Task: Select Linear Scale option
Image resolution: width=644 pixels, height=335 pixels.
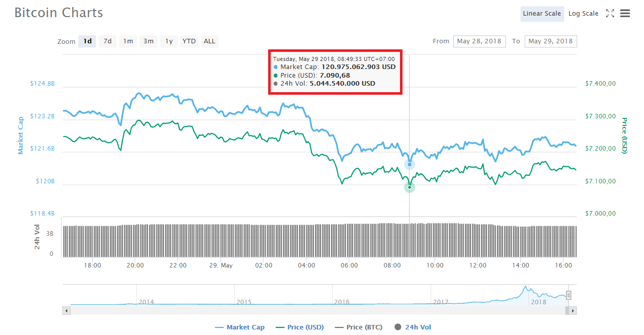Action: click(x=541, y=14)
